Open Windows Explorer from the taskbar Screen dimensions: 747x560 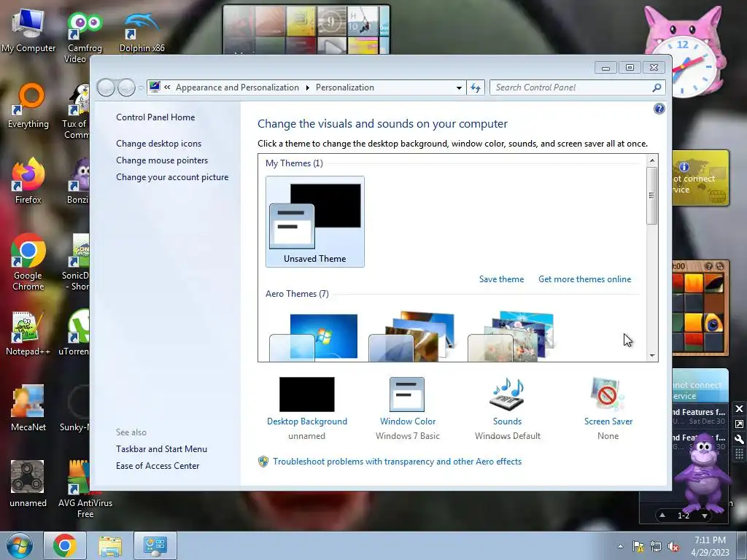click(110, 545)
